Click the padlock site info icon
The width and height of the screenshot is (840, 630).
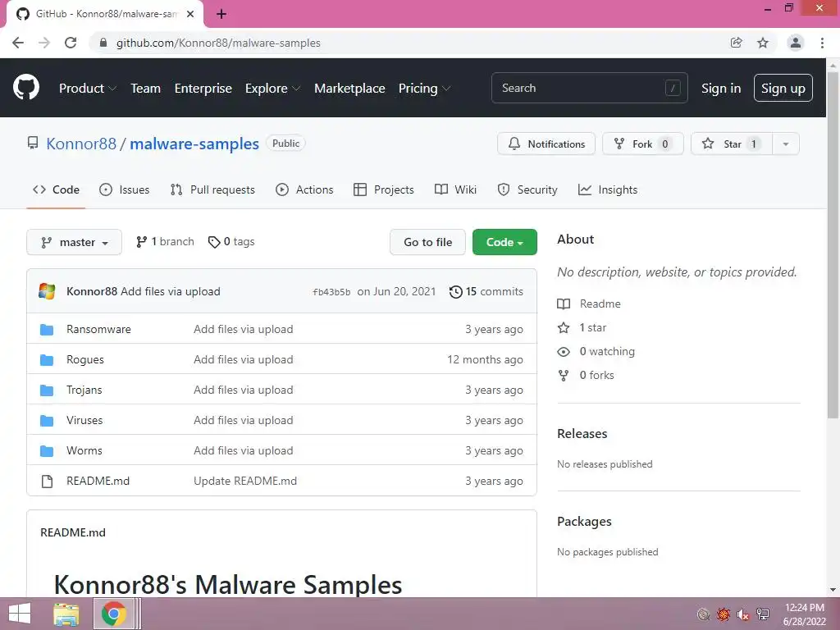pyautogui.click(x=103, y=43)
